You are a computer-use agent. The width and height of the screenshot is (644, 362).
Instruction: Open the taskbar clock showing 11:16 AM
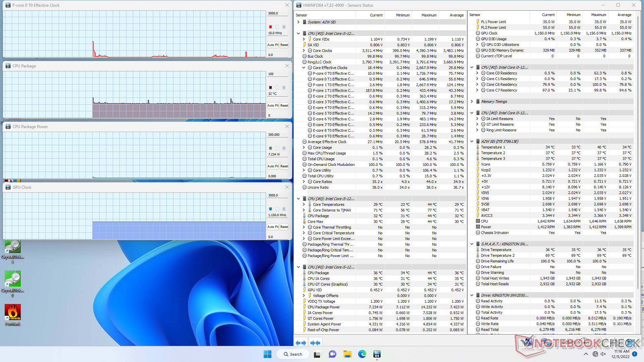(x=621, y=354)
